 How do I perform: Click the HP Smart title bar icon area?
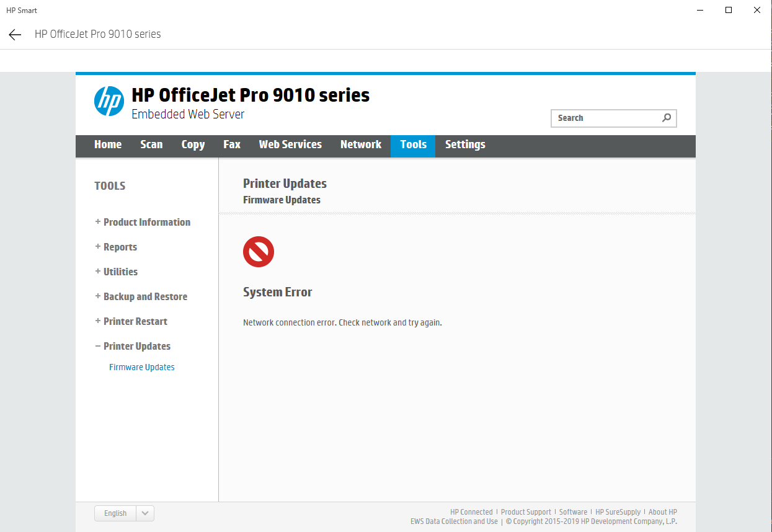[21, 10]
